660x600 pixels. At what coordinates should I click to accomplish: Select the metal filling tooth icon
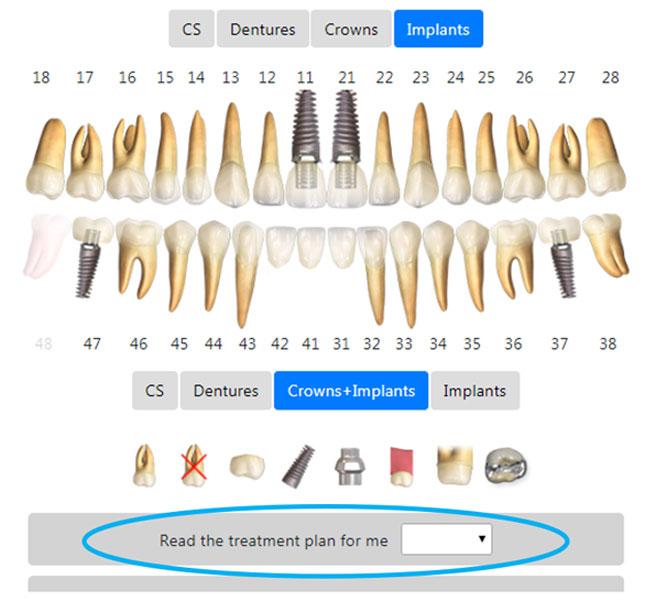[x=506, y=466]
